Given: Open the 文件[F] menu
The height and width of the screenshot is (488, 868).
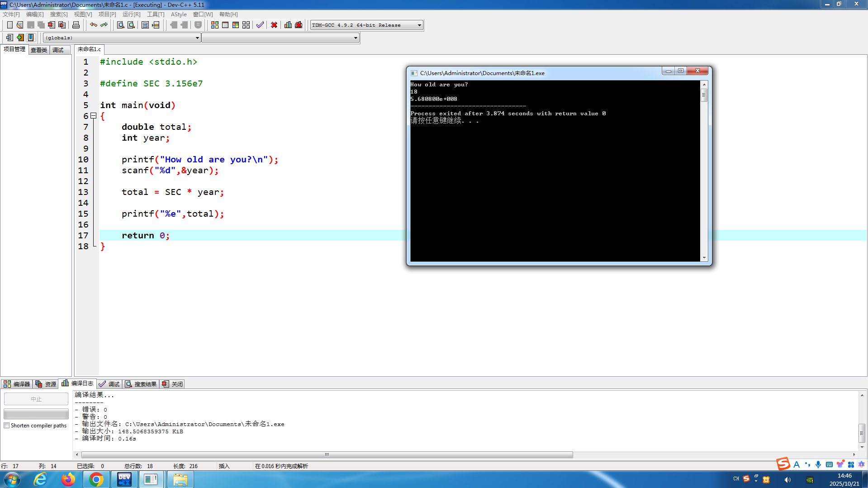Looking at the screenshot, I should point(11,14).
